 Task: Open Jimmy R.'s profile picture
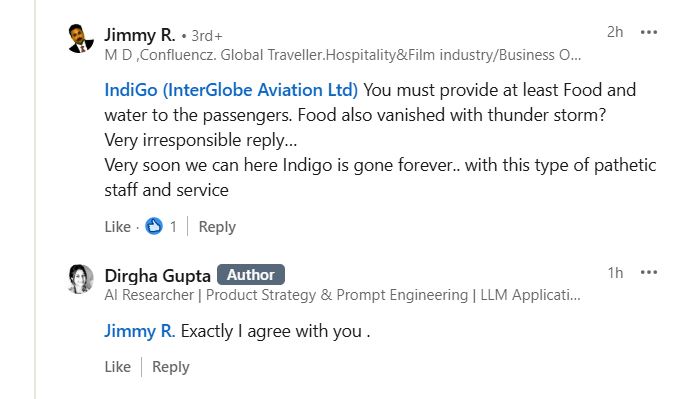[81, 38]
